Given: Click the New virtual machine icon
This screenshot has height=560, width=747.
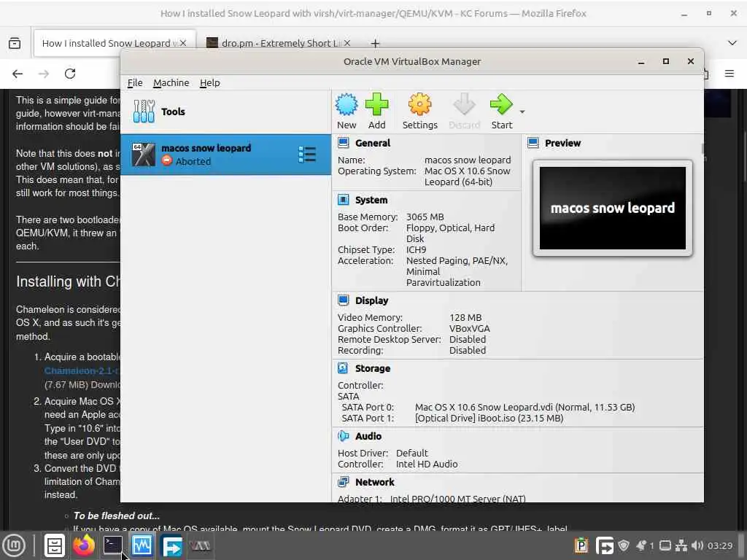Looking at the screenshot, I should coord(347,105).
